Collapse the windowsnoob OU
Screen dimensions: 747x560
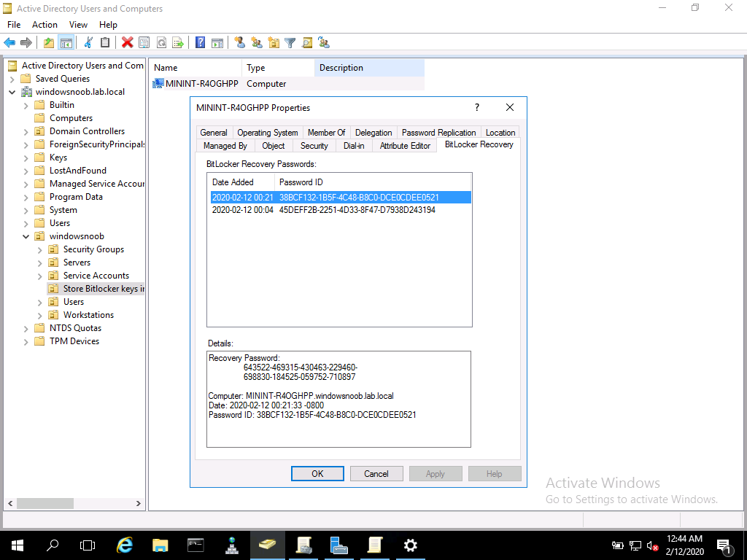pos(26,236)
